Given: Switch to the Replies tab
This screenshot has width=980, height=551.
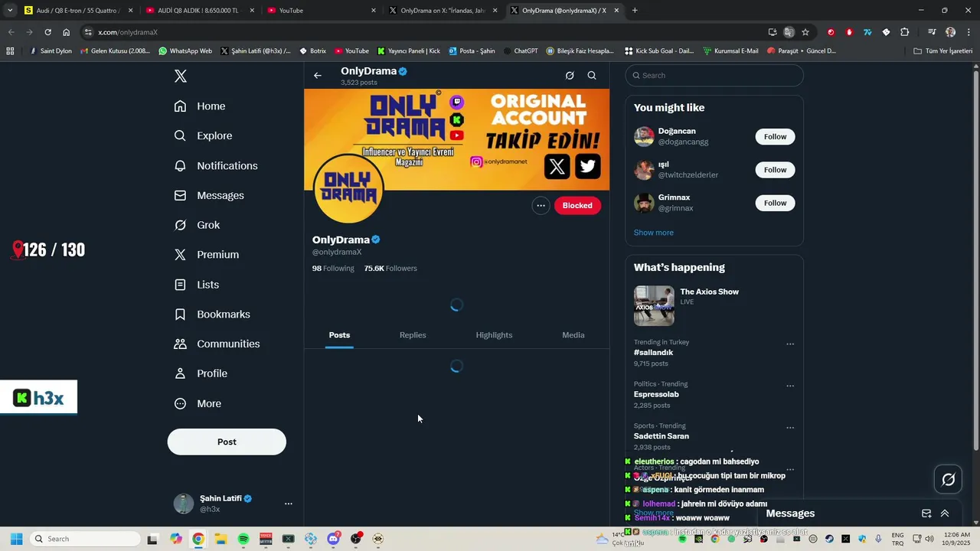Looking at the screenshot, I should 413,335.
